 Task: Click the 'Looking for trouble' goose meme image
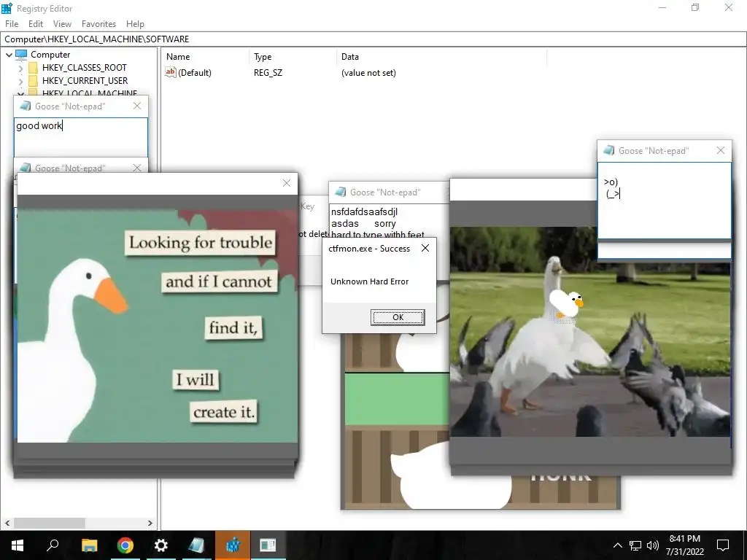tap(158, 326)
